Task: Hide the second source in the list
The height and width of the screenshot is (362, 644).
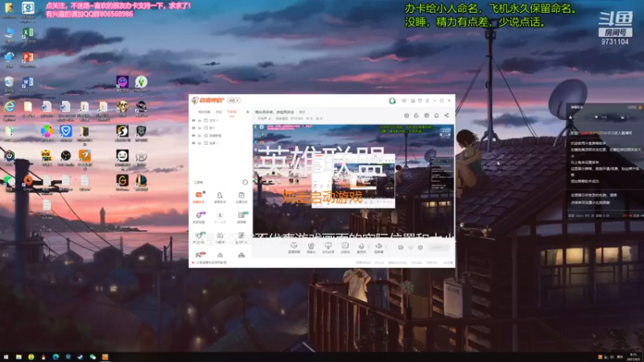Action: 193,128
